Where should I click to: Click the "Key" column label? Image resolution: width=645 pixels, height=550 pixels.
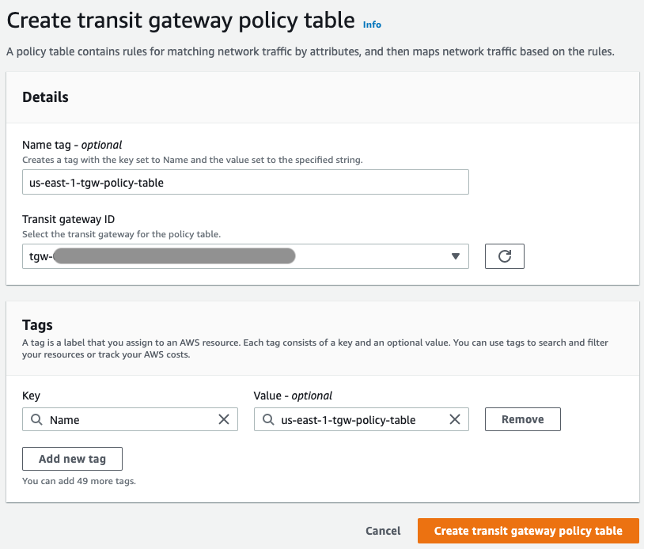pos(31,396)
